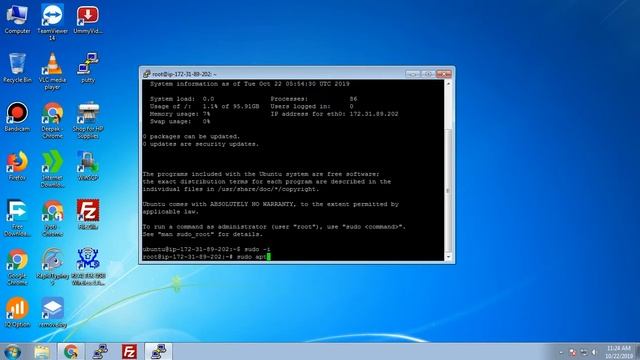The width and height of the screenshot is (640, 360).
Task: Open the Free Download Manager shortcut
Action: [17, 218]
